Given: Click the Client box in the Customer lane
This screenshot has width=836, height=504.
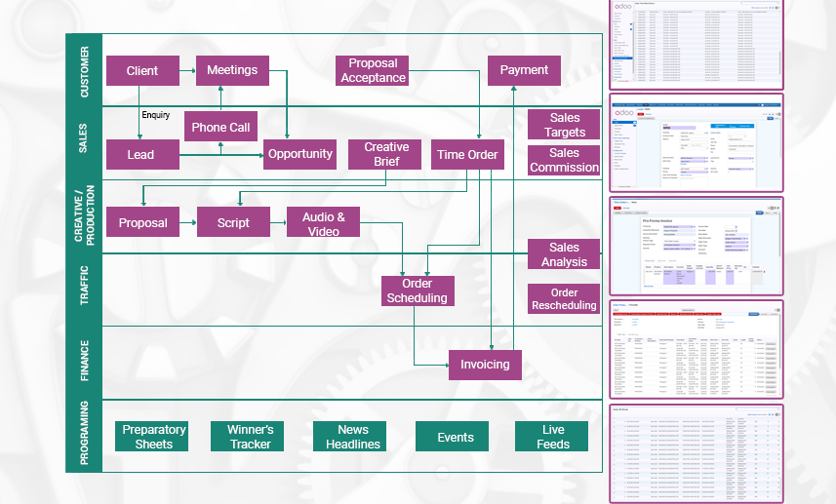Looking at the screenshot, I should pos(142,70).
